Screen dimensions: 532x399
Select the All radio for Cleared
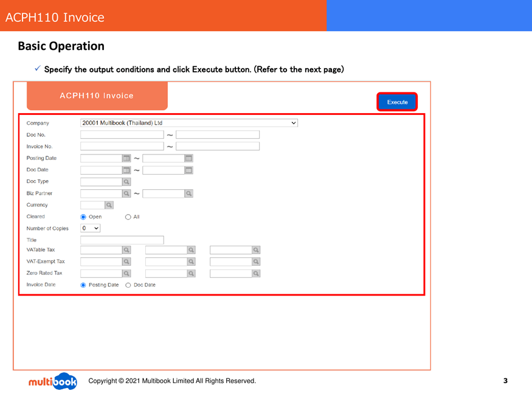point(128,217)
